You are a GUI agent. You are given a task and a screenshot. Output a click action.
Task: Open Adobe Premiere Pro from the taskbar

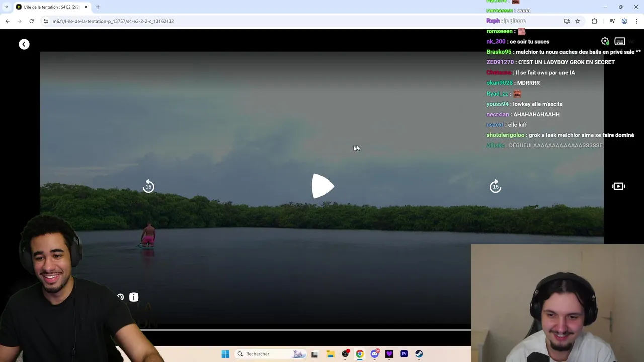click(404, 354)
